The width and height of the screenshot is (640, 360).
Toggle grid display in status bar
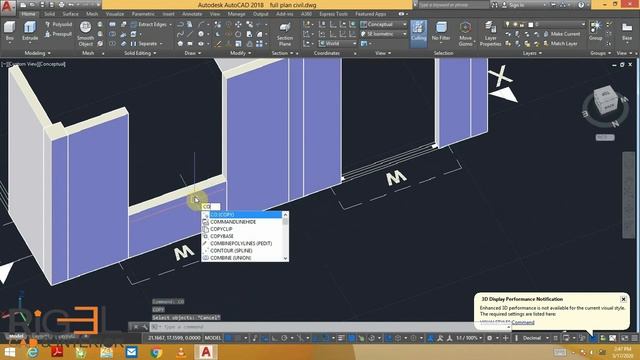tap(229, 338)
